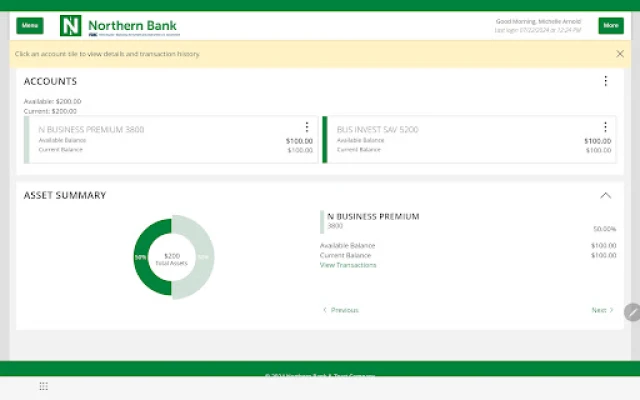This screenshot has height=400, width=640.
Task: Go to Previous asset in summary
Action: click(x=340, y=310)
